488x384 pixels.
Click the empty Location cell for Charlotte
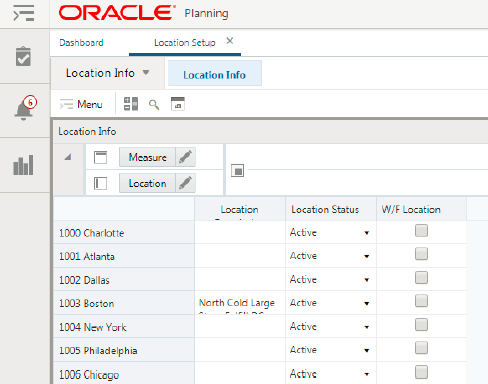click(x=240, y=232)
